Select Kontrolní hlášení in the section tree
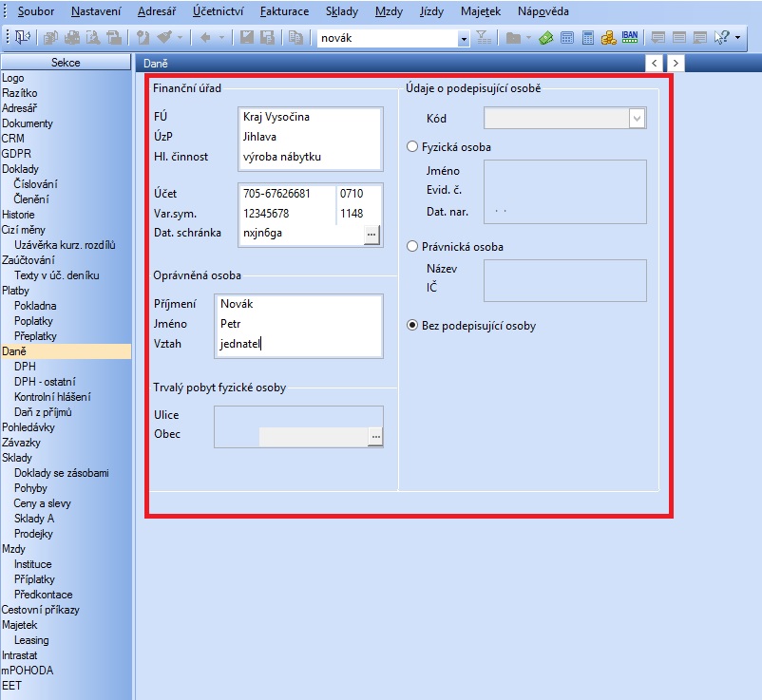 (52, 397)
